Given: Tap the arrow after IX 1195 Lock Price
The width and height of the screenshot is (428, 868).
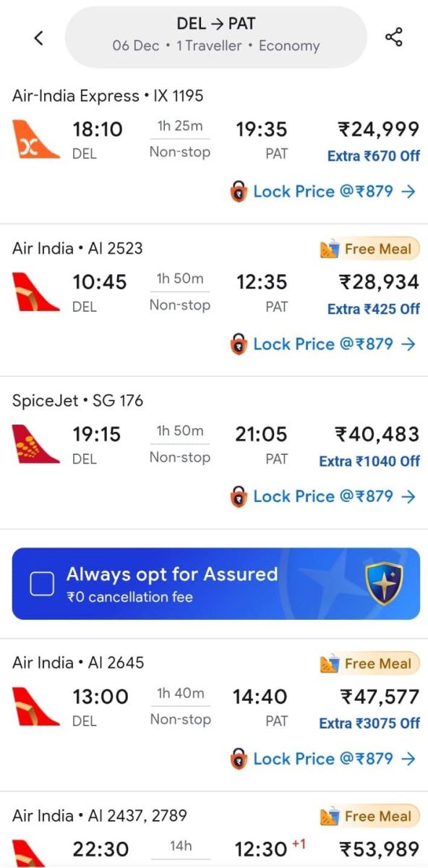Looking at the screenshot, I should 408,191.
